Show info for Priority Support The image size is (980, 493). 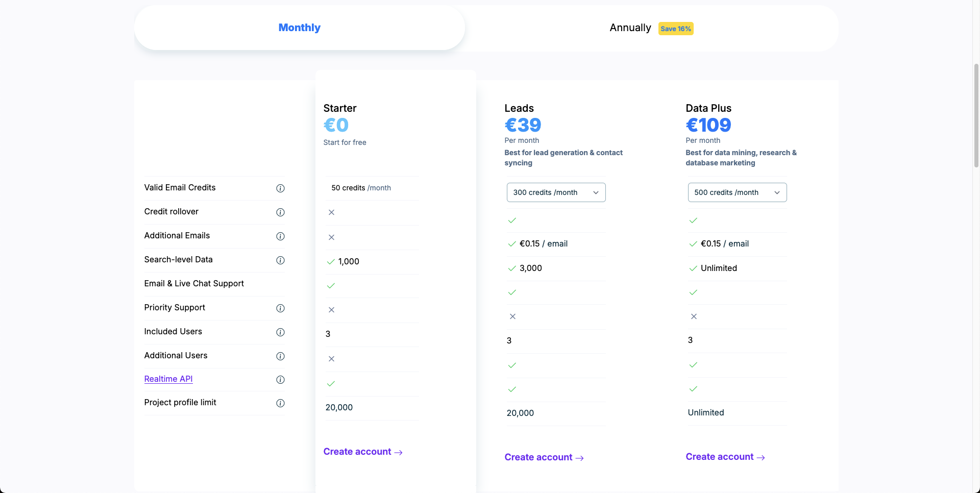(280, 308)
